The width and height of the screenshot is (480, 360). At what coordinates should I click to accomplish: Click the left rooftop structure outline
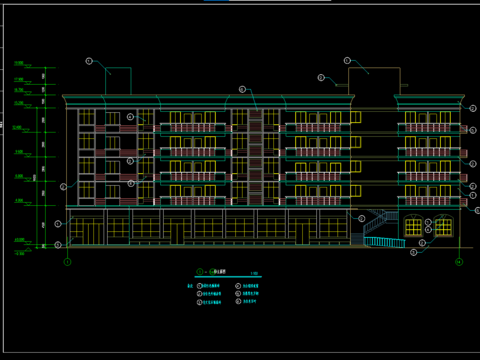tap(118, 81)
